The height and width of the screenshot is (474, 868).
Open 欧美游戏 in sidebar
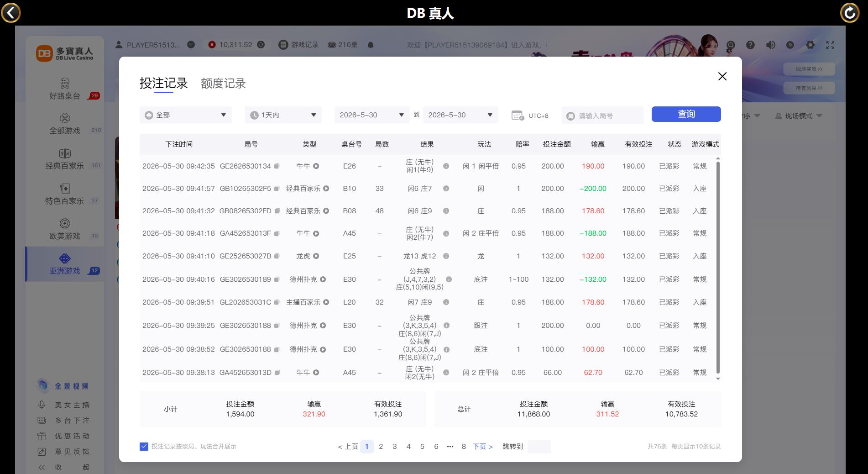65,230
